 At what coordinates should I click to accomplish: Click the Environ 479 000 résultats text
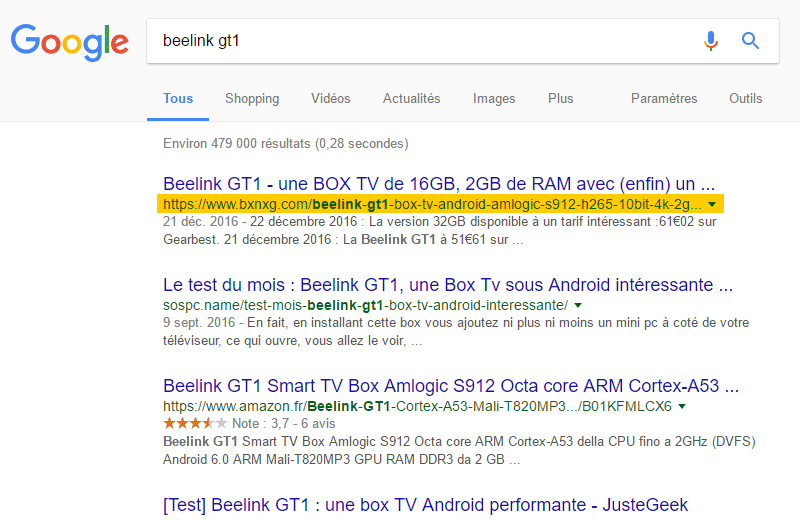point(286,143)
